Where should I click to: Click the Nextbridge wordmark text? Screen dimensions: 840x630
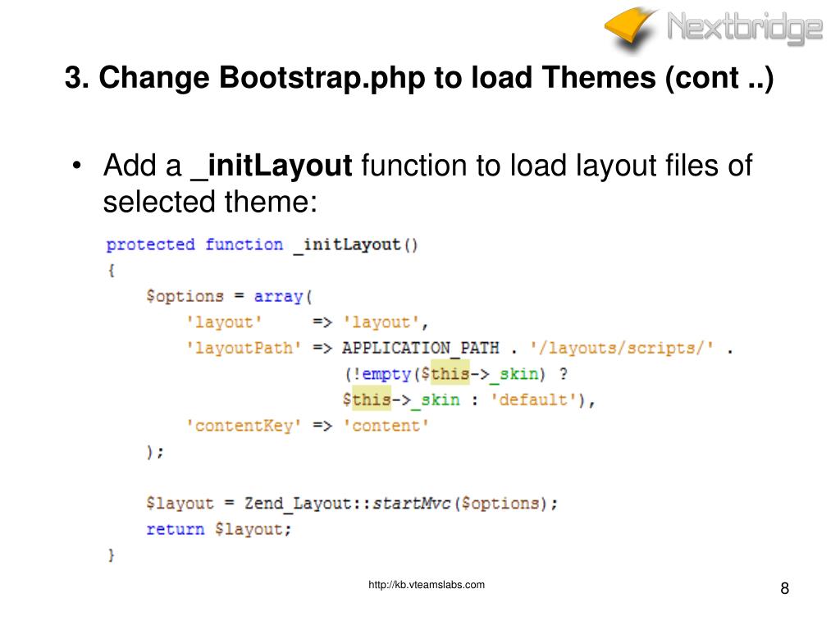pos(745,28)
